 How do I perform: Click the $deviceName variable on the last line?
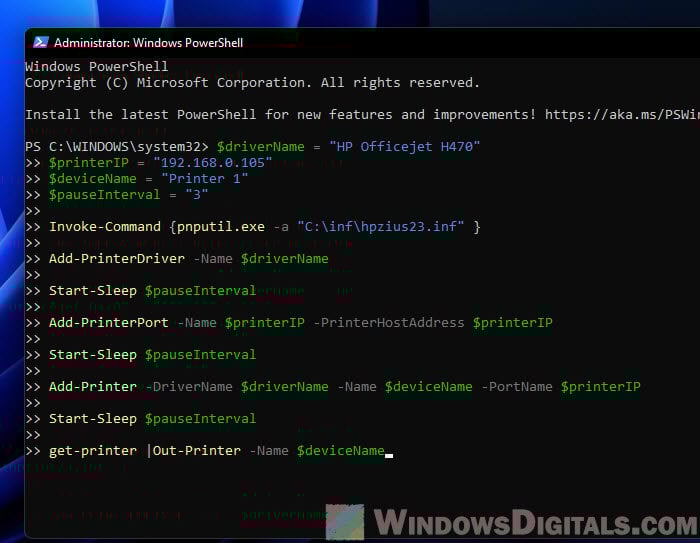click(340, 451)
